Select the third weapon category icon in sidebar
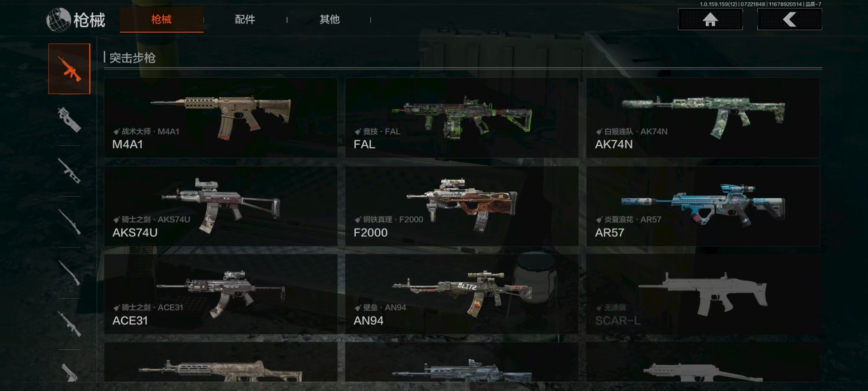Viewport: 868px width, 391px height. pyautogui.click(x=69, y=171)
